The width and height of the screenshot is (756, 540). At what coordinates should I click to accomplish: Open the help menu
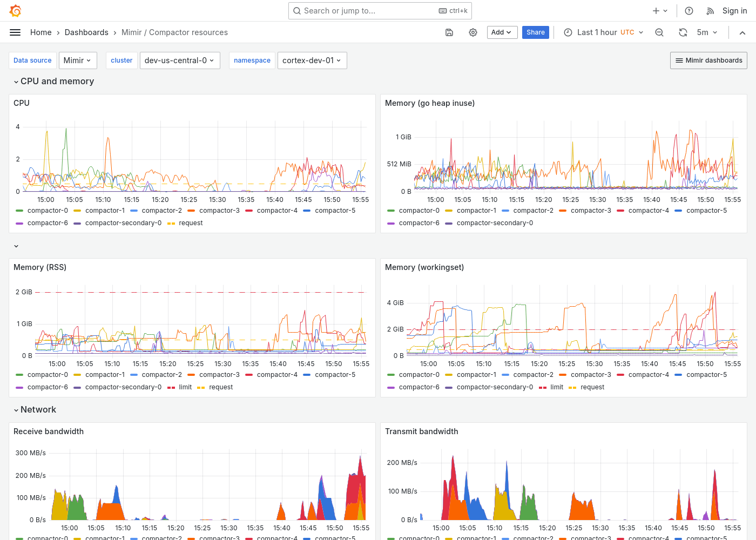(x=688, y=10)
